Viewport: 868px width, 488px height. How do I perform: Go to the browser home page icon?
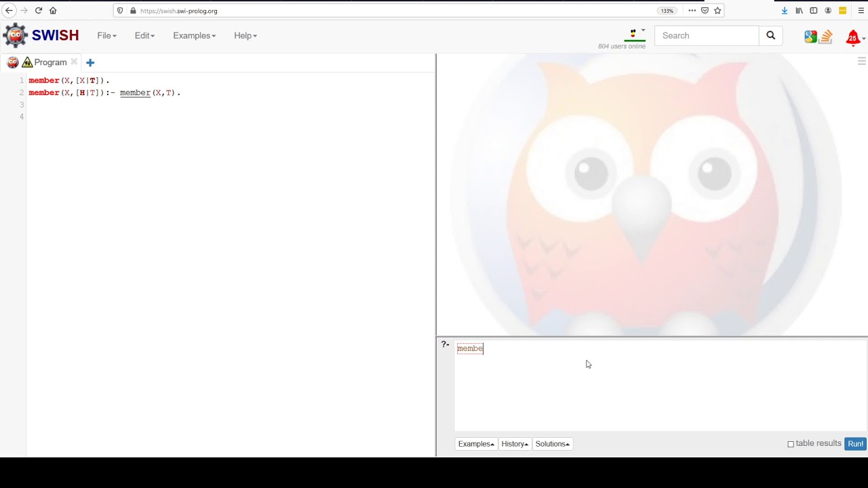[x=53, y=11]
